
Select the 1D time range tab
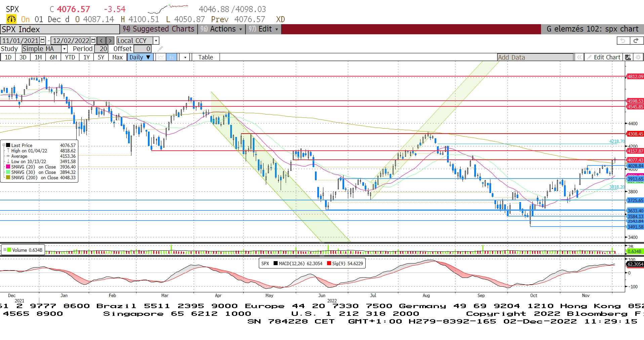coord(8,57)
